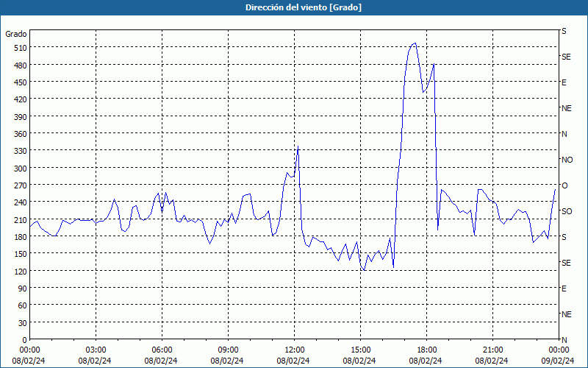Select the 510 value on the left axis
This screenshot has height=368, width=588.
(20, 48)
